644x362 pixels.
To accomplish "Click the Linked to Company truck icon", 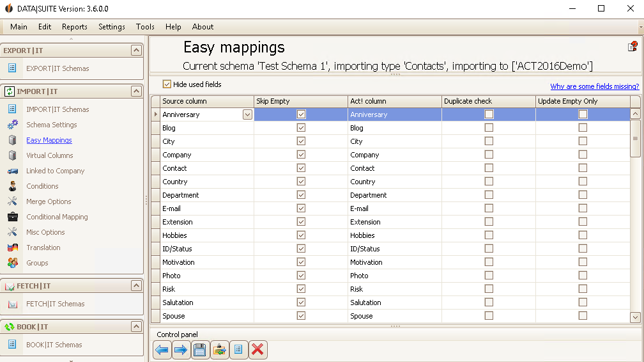I will click(x=13, y=171).
